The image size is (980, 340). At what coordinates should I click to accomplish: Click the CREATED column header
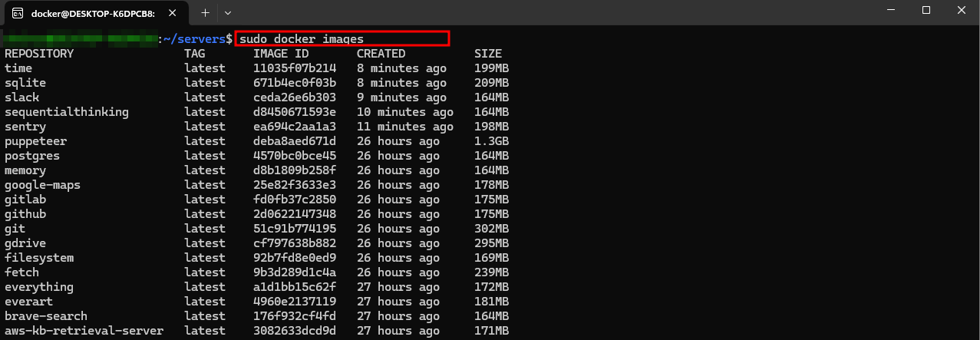point(381,54)
